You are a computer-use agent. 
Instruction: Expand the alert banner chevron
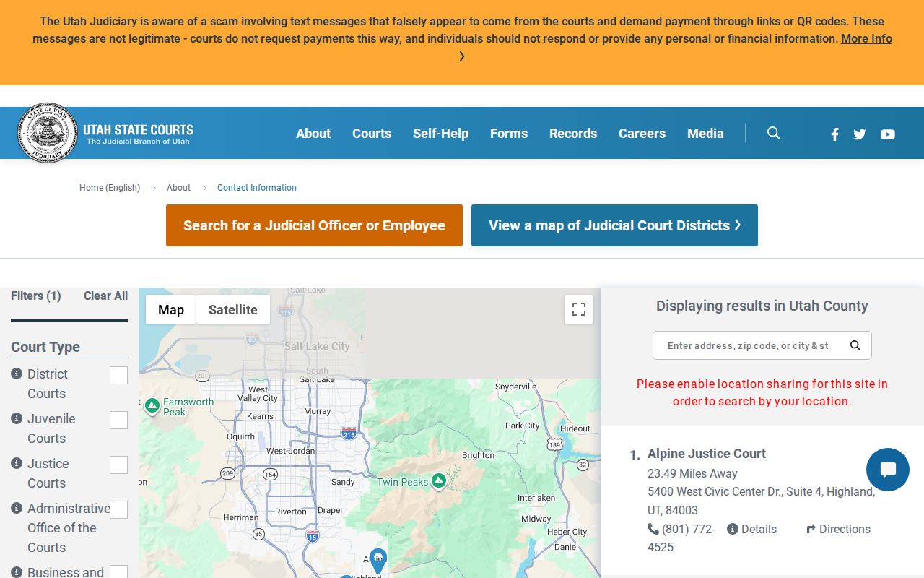[x=462, y=56]
